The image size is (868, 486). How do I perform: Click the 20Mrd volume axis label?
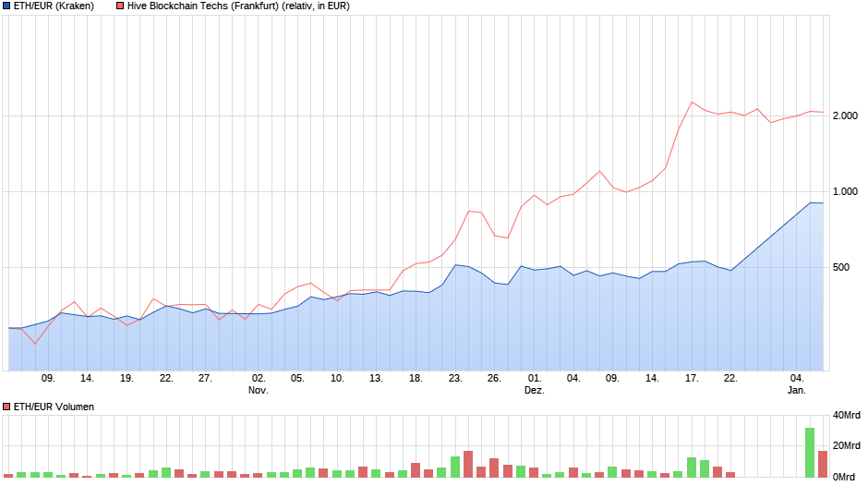[x=847, y=445]
